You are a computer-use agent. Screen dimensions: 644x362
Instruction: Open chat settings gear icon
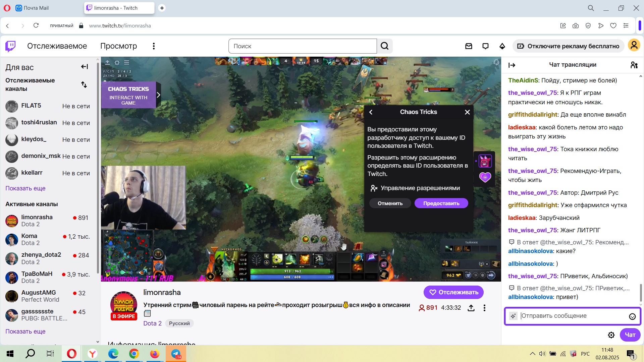[x=611, y=335]
